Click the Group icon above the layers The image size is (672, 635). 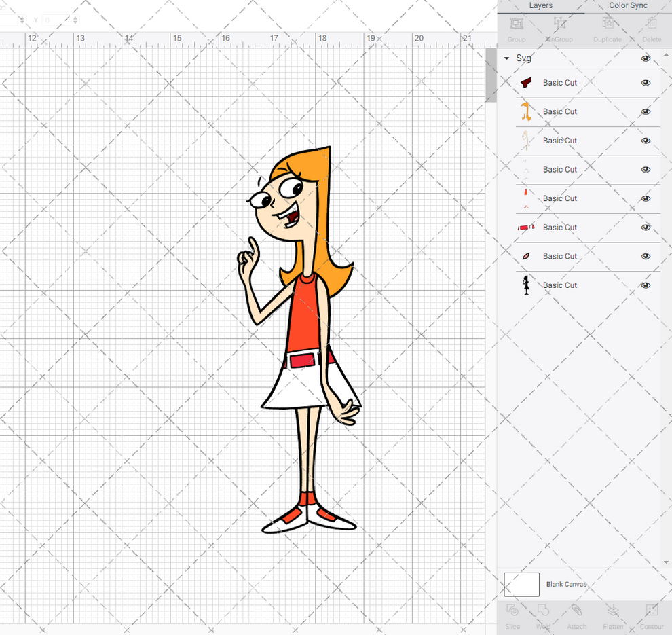517,26
